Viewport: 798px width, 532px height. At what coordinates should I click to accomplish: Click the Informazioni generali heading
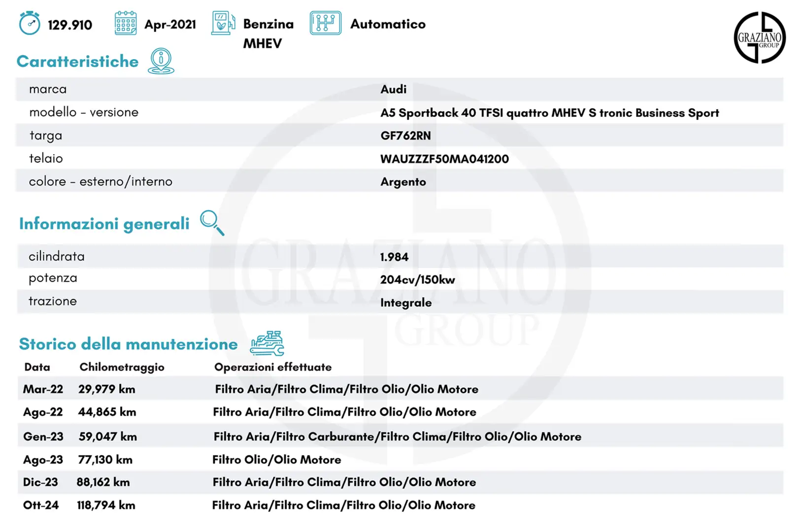(x=104, y=224)
